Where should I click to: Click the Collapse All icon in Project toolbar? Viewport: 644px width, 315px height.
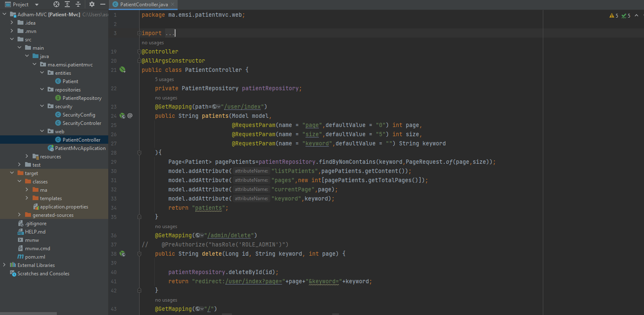pos(79,4)
